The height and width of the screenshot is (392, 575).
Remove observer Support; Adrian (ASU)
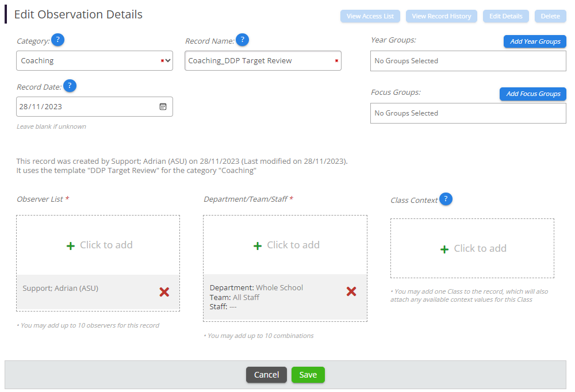(164, 292)
